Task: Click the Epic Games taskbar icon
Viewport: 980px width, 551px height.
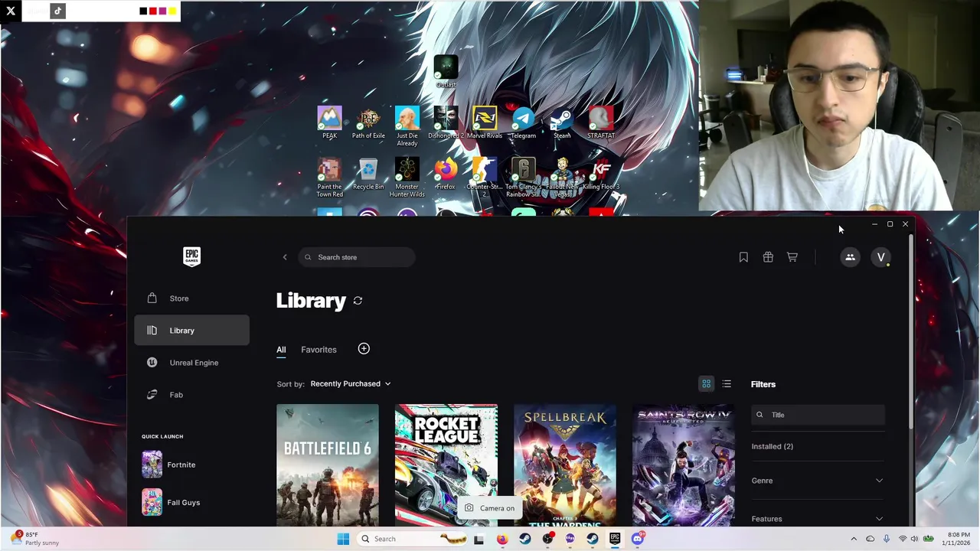Action: [615, 539]
